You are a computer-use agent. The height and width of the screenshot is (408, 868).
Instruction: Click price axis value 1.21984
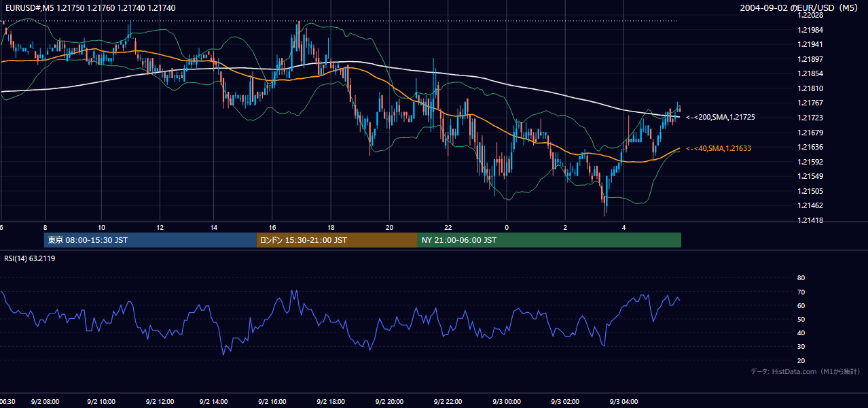click(x=810, y=30)
